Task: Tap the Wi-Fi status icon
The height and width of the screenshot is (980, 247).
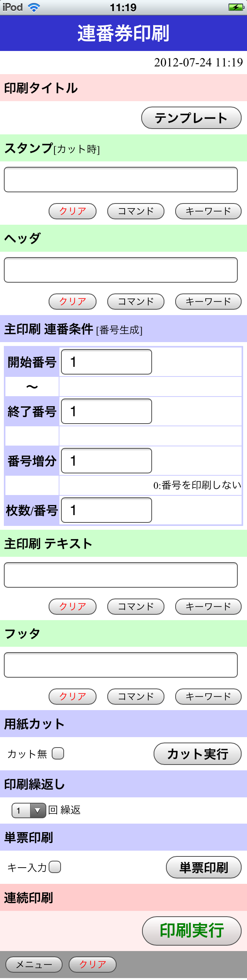Action: tap(34, 7)
